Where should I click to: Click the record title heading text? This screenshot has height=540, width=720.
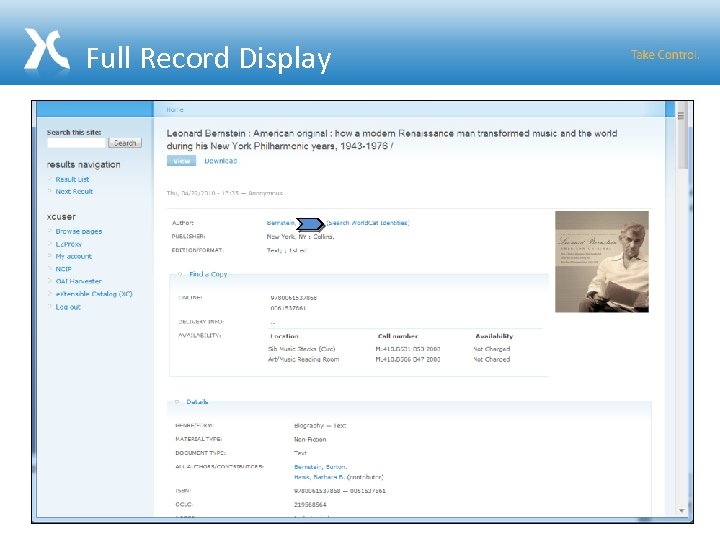coord(392,140)
